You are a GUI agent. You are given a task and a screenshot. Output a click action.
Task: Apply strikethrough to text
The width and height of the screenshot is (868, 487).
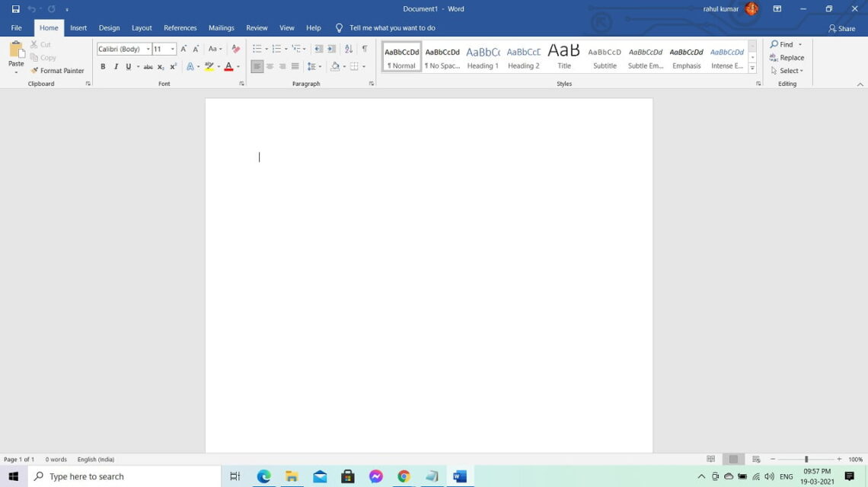pyautogui.click(x=148, y=67)
